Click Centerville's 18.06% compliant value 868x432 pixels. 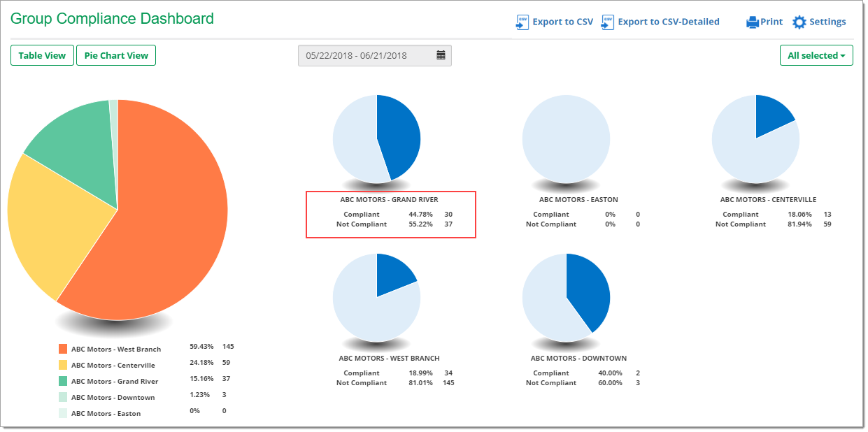pos(799,215)
